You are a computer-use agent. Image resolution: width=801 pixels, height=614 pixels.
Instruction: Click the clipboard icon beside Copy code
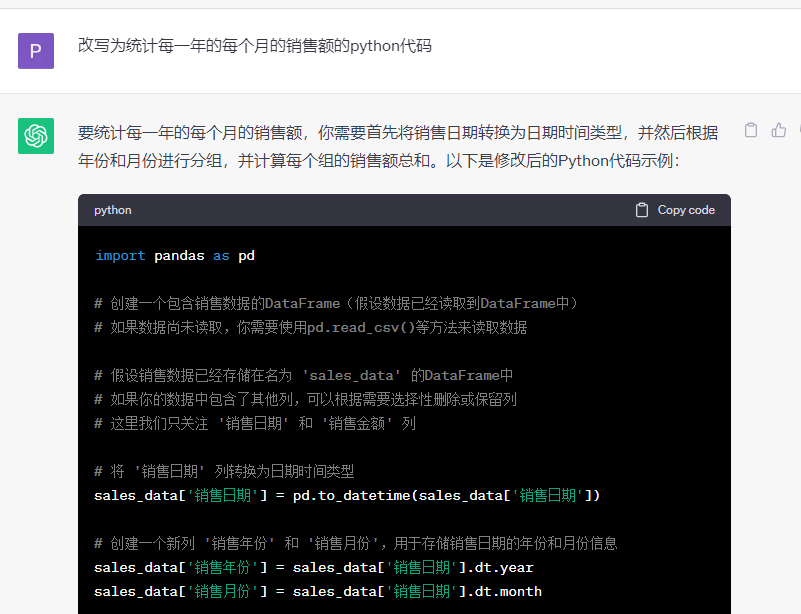tap(640, 209)
